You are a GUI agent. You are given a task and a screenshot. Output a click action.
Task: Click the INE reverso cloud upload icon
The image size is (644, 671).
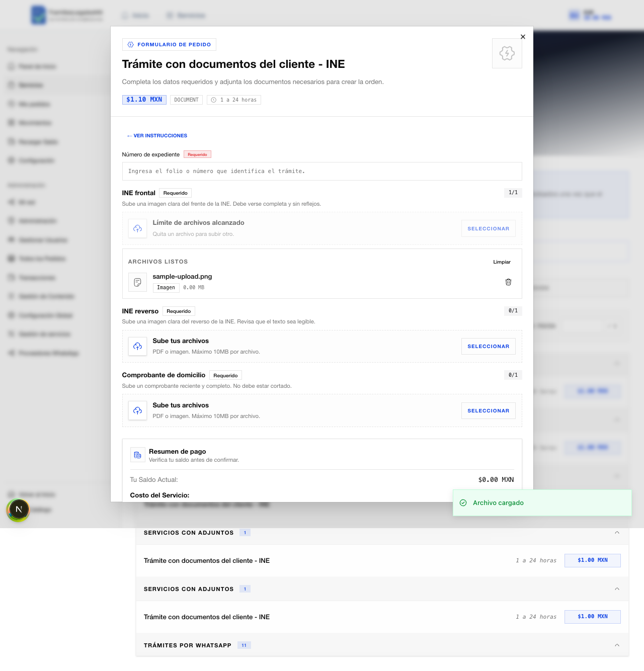click(137, 347)
